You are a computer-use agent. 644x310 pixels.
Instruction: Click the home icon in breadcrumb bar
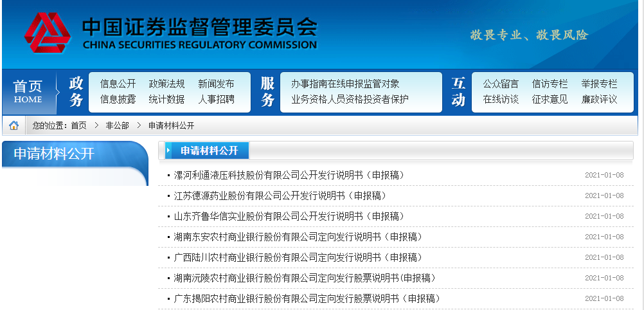pos(13,125)
